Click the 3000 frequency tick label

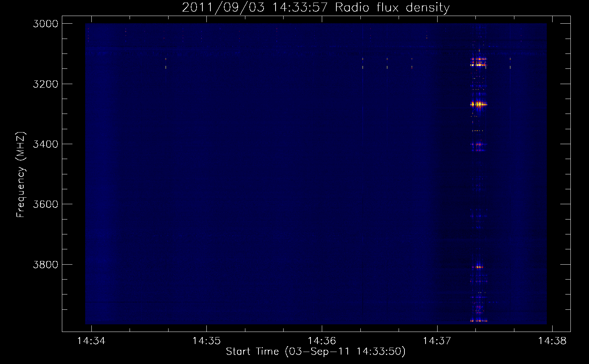click(x=46, y=24)
